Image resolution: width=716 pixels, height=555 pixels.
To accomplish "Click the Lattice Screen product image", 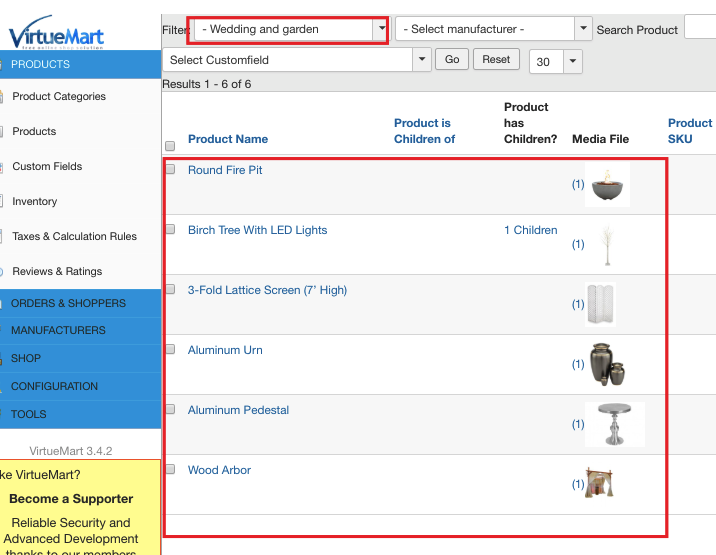I will coord(600,304).
